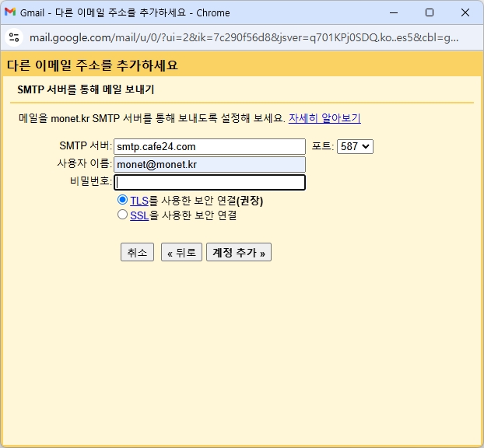Open the TLS help link

139,201
